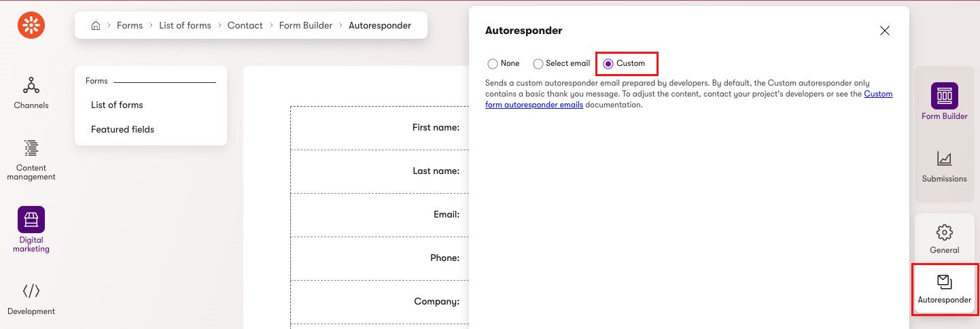Select the None radio option

[x=493, y=64]
